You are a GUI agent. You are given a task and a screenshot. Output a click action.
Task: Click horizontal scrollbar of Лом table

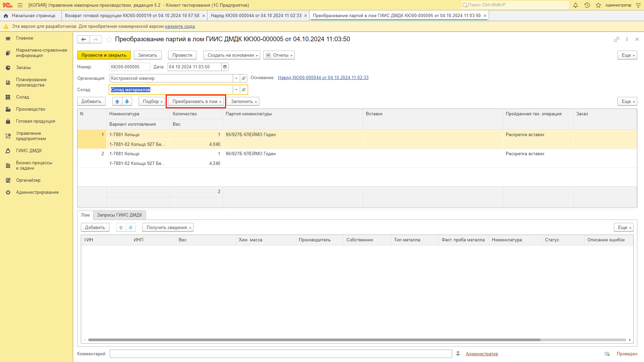tap(314, 340)
